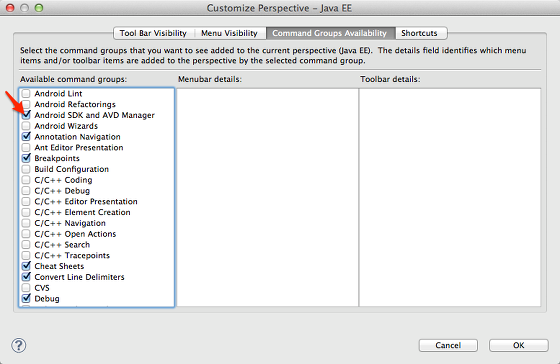Click inside the Menubar details pane

click(268, 197)
